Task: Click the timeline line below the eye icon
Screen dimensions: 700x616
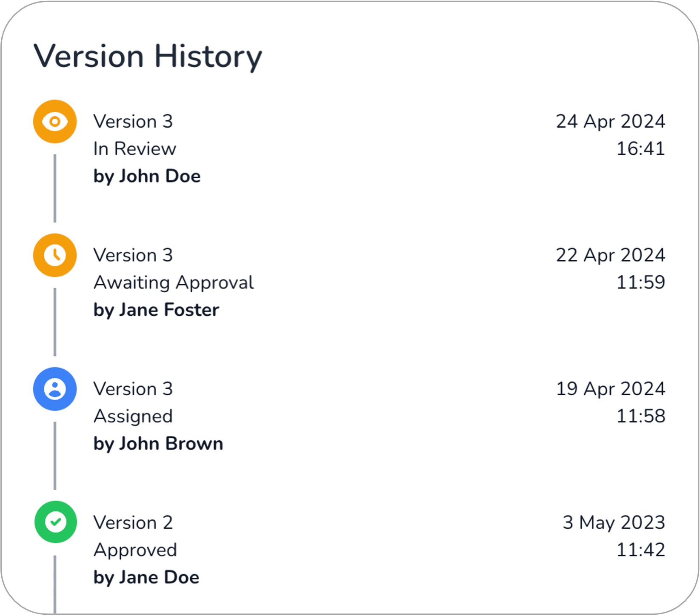Action: pos(55,188)
